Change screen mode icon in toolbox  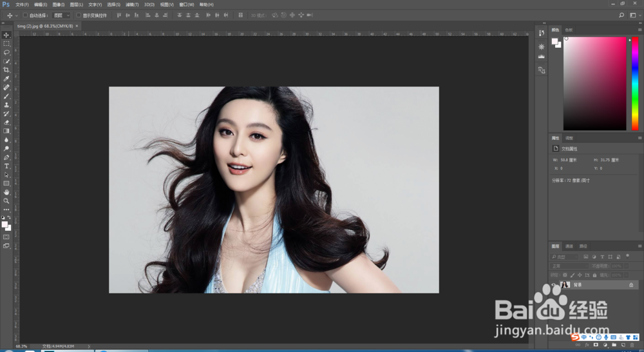(x=6, y=246)
